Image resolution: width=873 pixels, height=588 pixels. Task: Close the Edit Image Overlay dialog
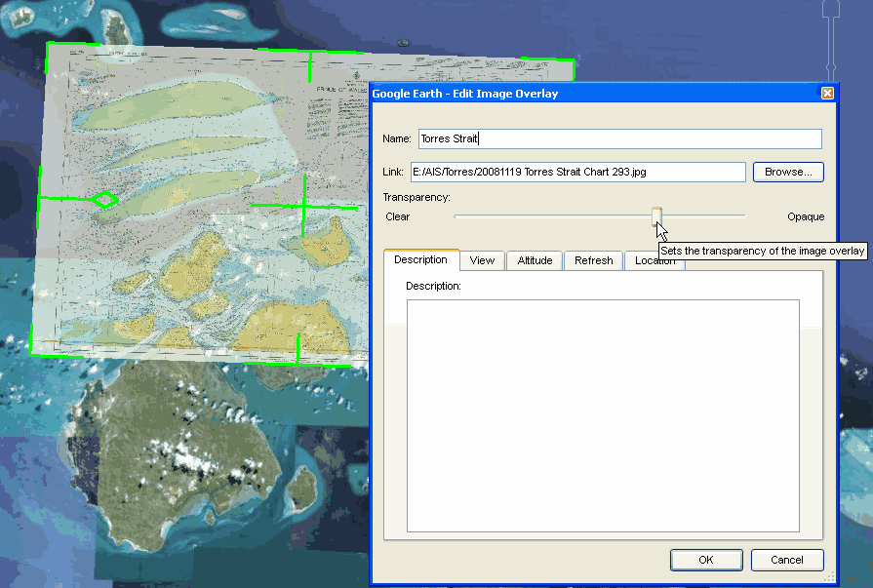827,93
